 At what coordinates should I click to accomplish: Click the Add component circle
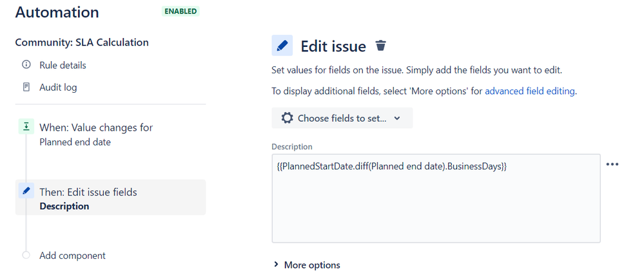click(26, 255)
